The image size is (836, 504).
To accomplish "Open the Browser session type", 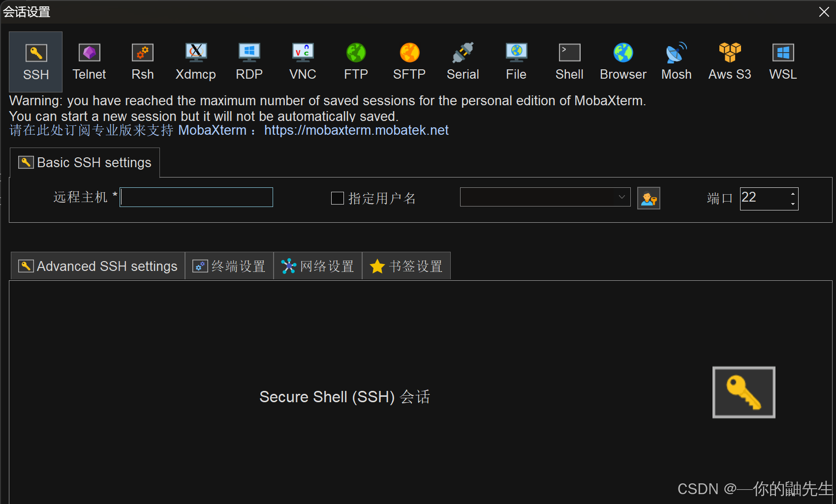I will click(x=623, y=62).
